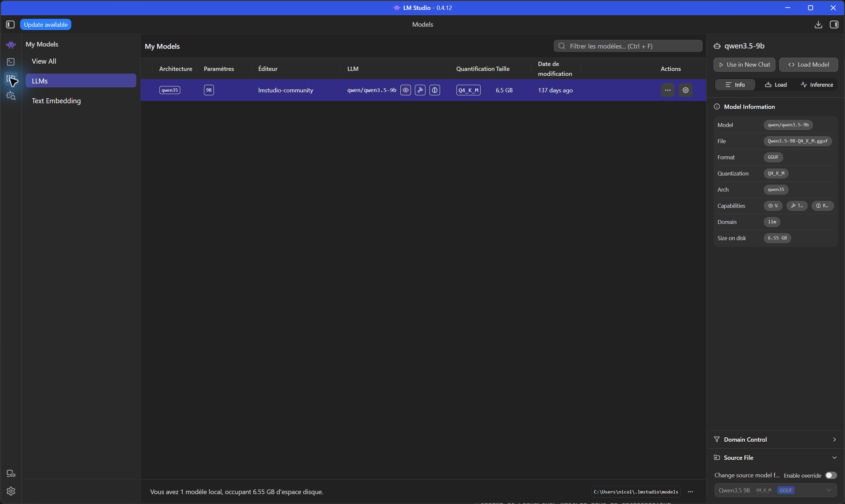Sort by the LLM column header

353,69
